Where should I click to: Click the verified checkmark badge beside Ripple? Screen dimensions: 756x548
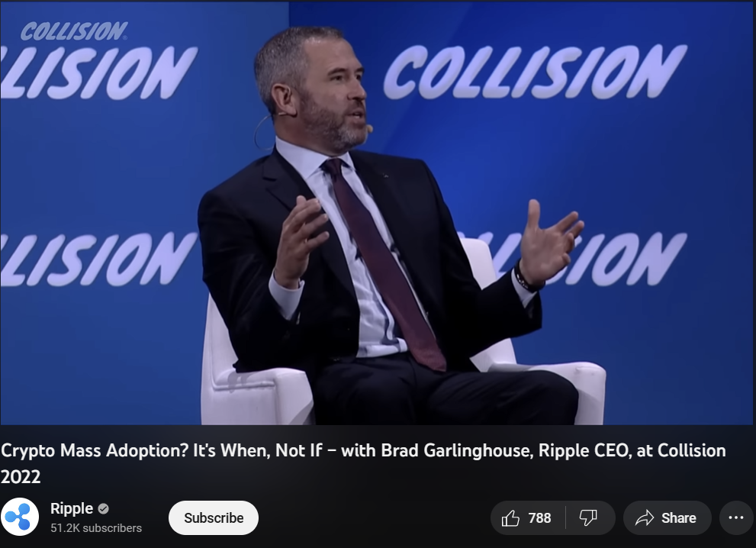103,508
